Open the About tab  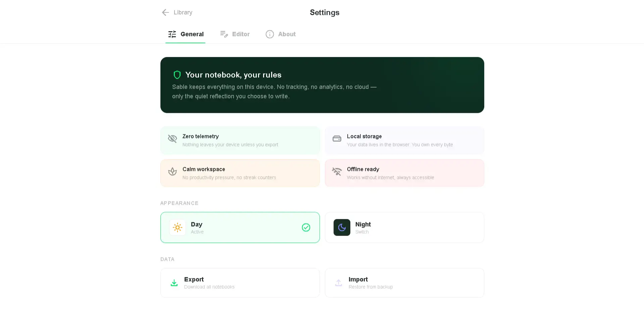[281, 34]
